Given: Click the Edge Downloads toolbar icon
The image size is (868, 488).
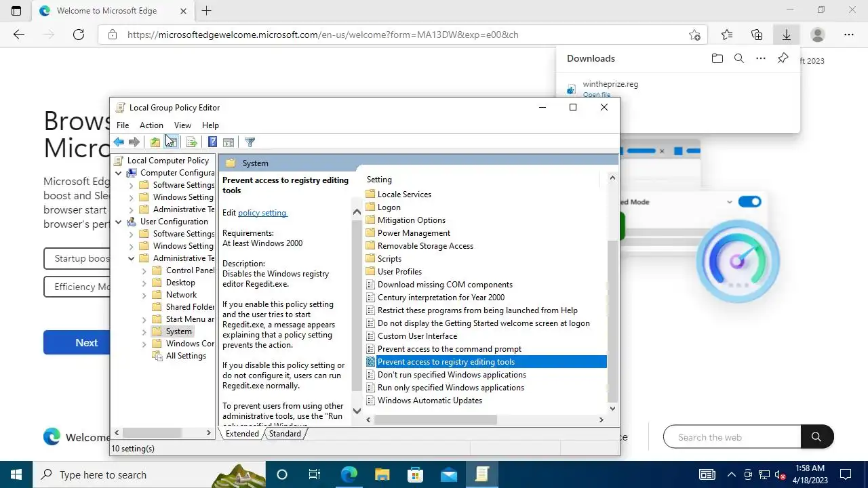Looking at the screenshot, I should pyautogui.click(x=787, y=35).
